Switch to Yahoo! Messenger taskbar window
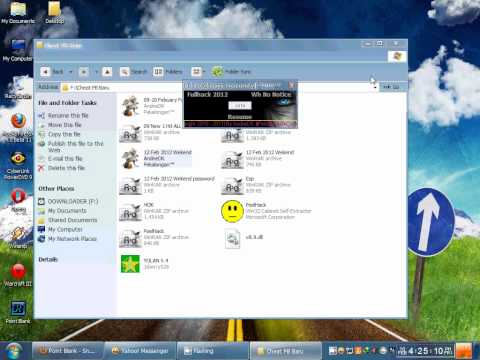Screen dimensions: 480x360 coord(141,351)
